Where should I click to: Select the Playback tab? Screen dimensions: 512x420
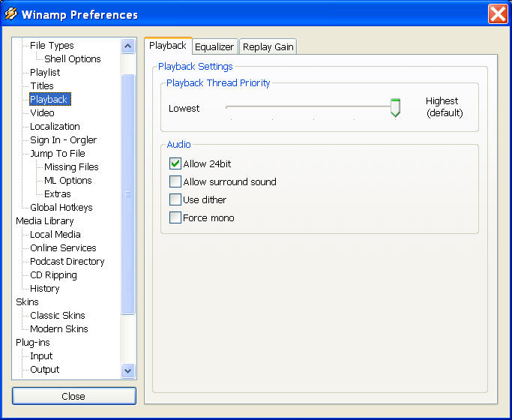click(168, 46)
